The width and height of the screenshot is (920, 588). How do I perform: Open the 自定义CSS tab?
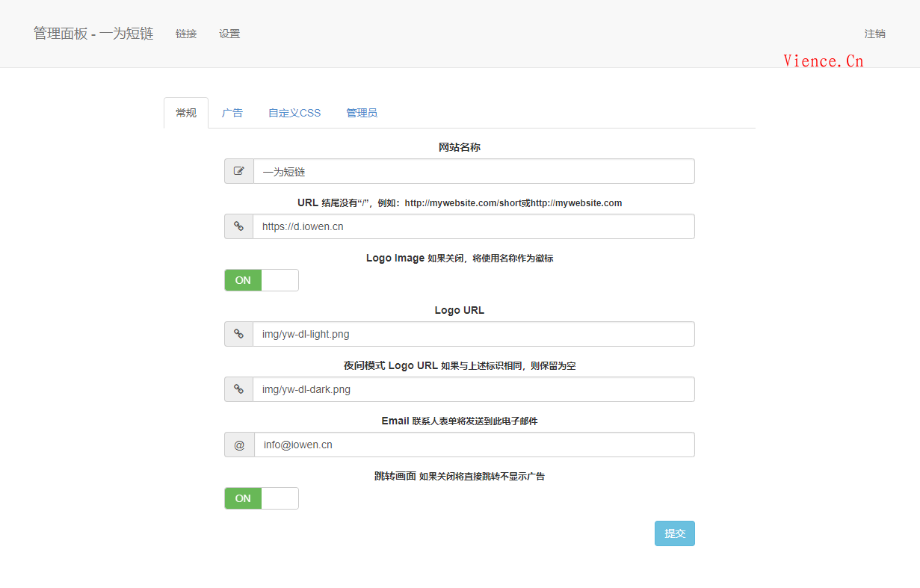tap(294, 112)
